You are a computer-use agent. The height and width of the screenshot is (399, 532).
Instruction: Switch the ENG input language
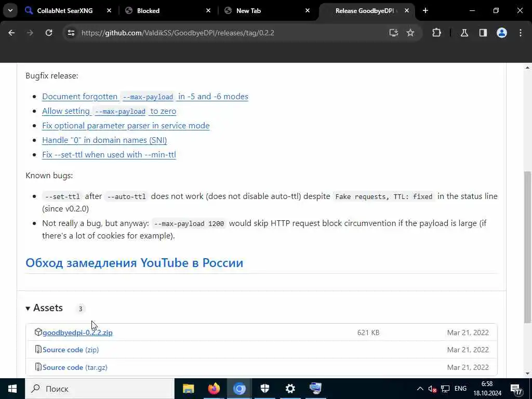460,389
